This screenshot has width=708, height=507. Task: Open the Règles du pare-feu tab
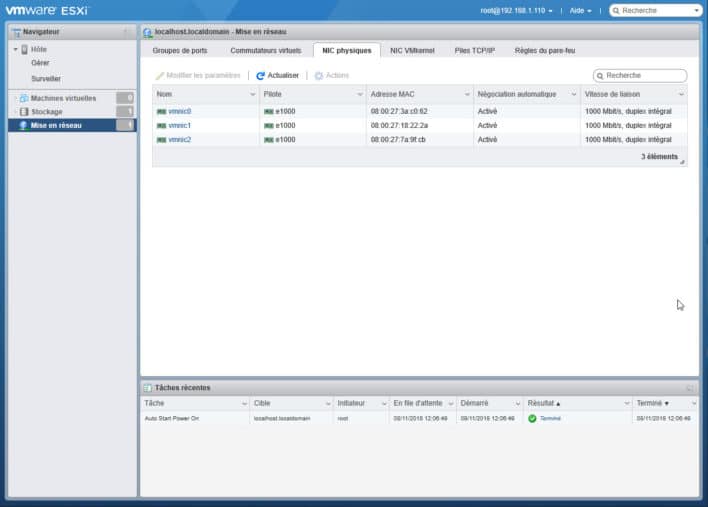tap(544, 50)
